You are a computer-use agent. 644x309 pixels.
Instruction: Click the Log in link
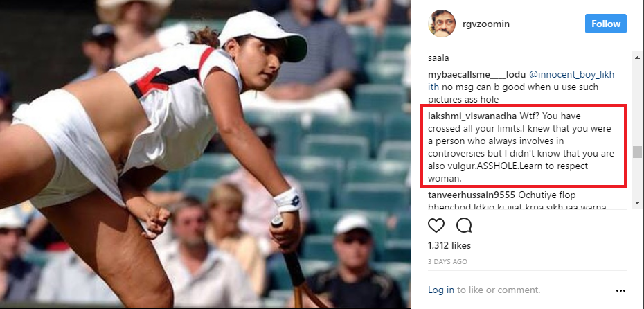point(441,290)
